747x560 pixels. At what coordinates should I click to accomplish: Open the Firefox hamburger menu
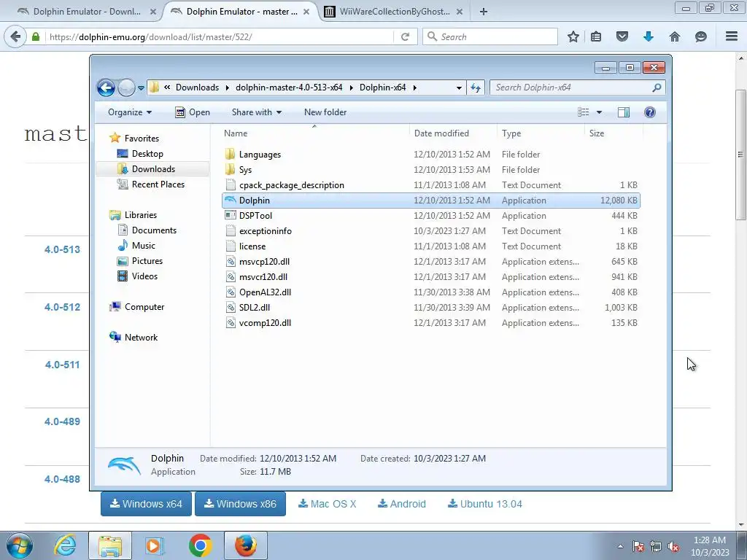point(732,36)
